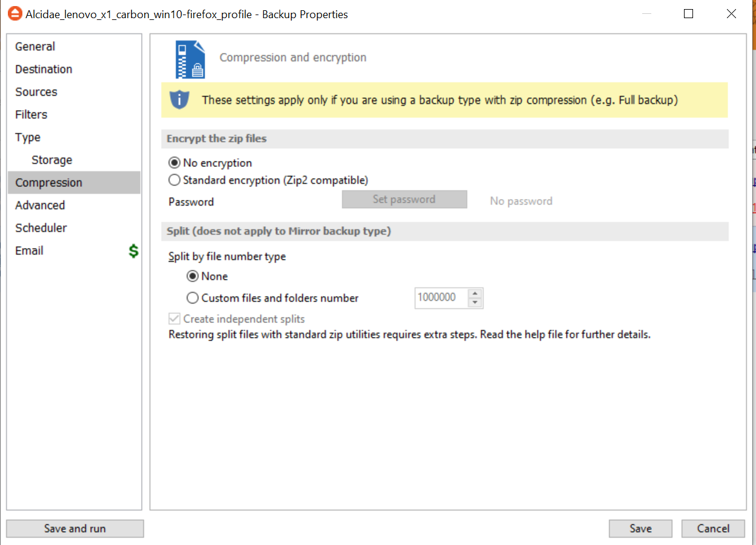
Task: Decrease the split file number with down arrow
Action: point(475,303)
